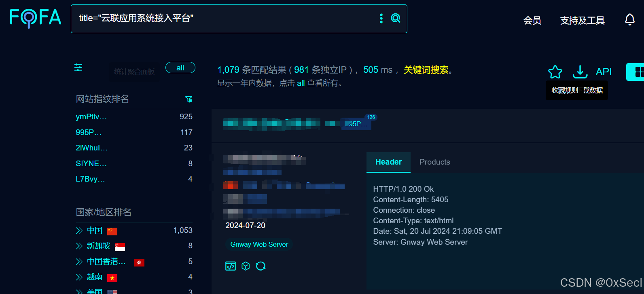Image resolution: width=644 pixels, height=294 pixels.
Task: Click the Singapore flag icon
Action: (x=120, y=247)
